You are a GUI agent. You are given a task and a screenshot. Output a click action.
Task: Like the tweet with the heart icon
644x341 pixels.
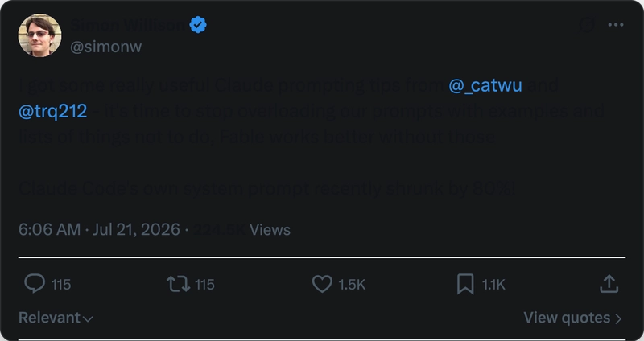coord(322,284)
